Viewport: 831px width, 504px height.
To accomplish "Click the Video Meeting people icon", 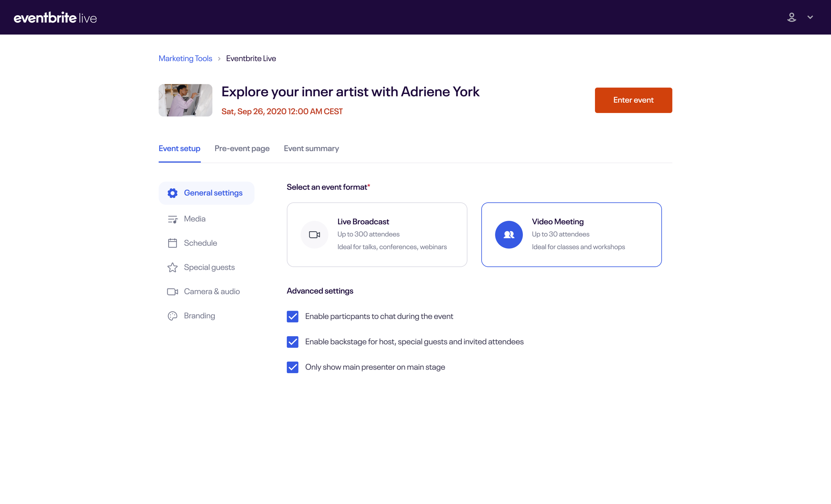I will [509, 235].
